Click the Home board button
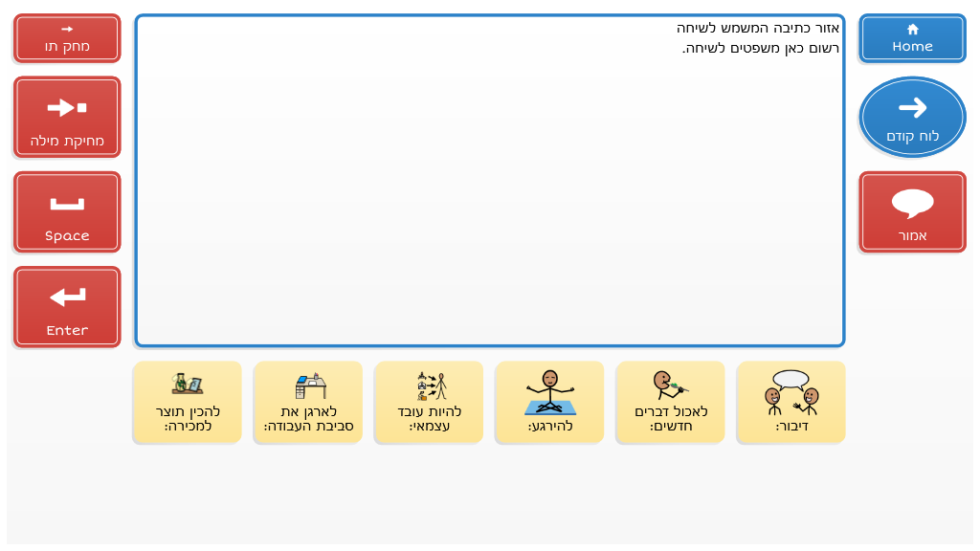Screen dimensions: 980x551 [912, 38]
